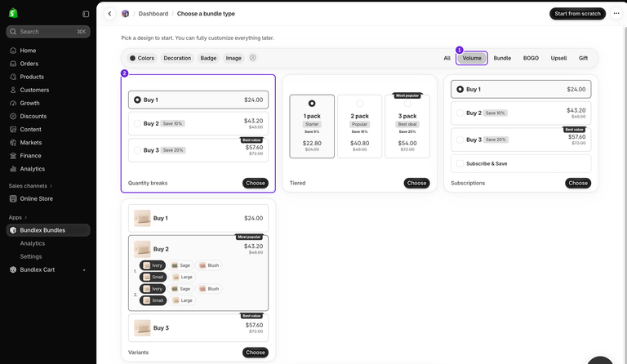The height and width of the screenshot is (364, 627).
Task: Go back using the arrow button
Action: pos(109,14)
